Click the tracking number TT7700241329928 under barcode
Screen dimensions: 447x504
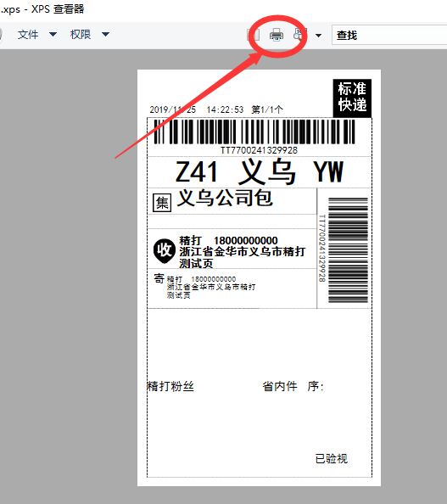259,150
